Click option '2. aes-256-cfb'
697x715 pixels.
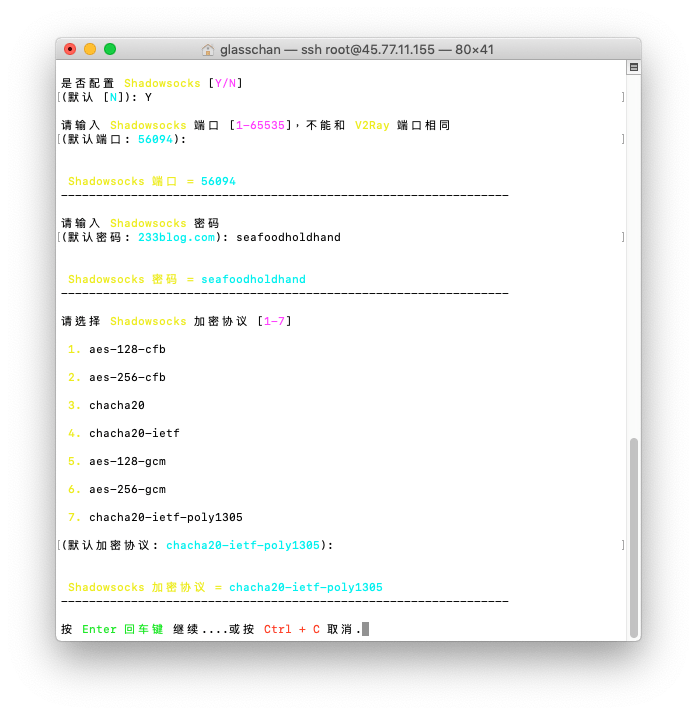click(117, 378)
